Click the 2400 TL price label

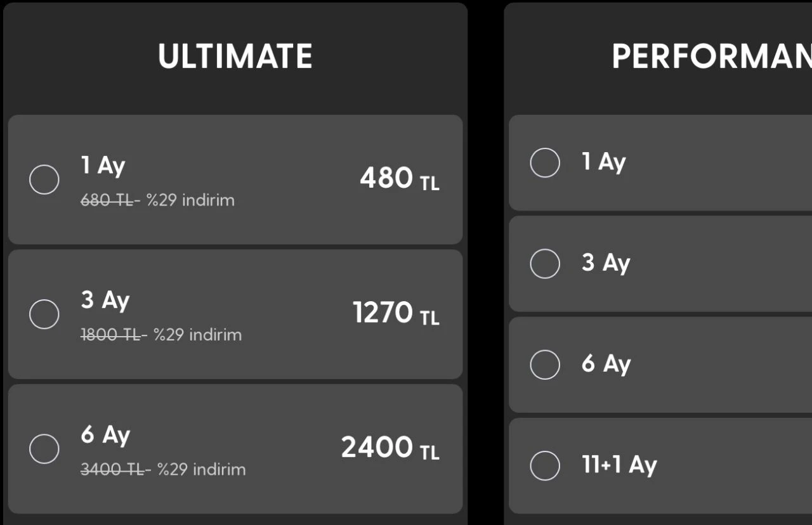point(390,448)
